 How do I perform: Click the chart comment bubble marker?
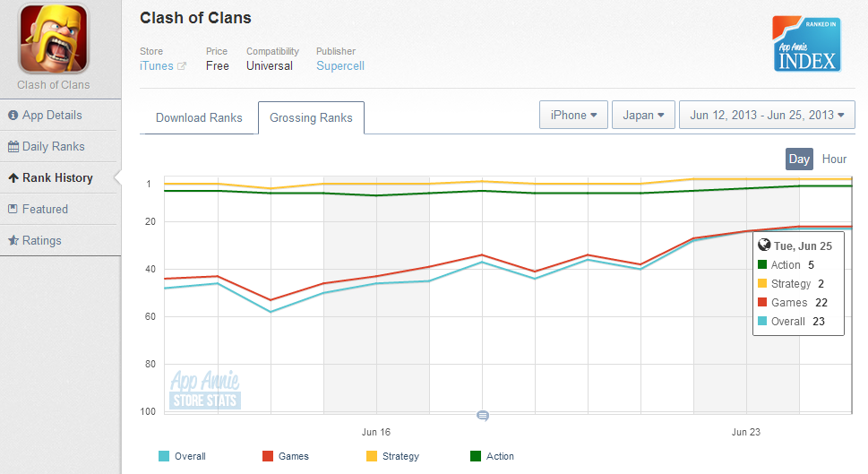483,415
